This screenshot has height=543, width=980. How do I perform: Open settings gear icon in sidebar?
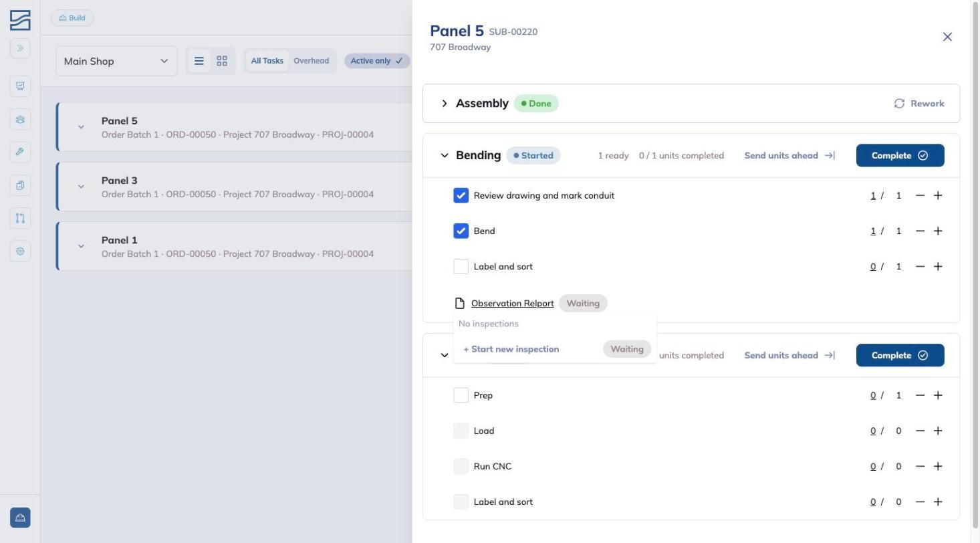coord(20,251)
